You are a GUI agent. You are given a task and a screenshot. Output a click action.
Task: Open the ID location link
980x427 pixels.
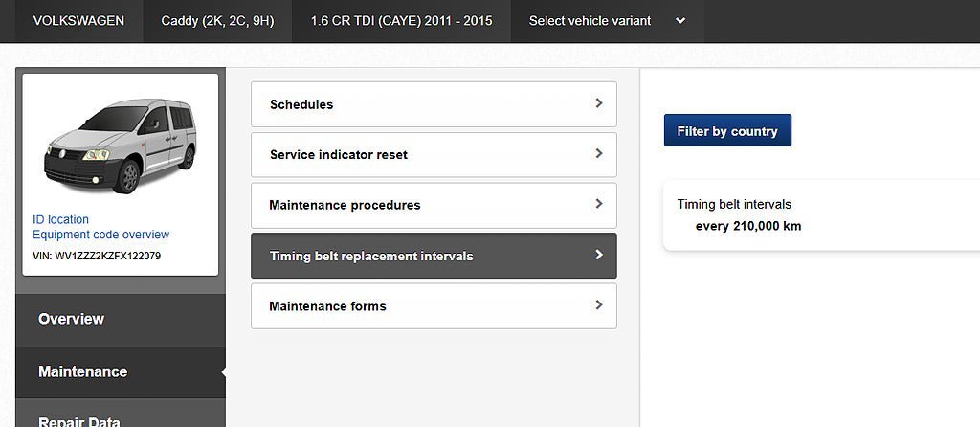click(x=60, y=219)
